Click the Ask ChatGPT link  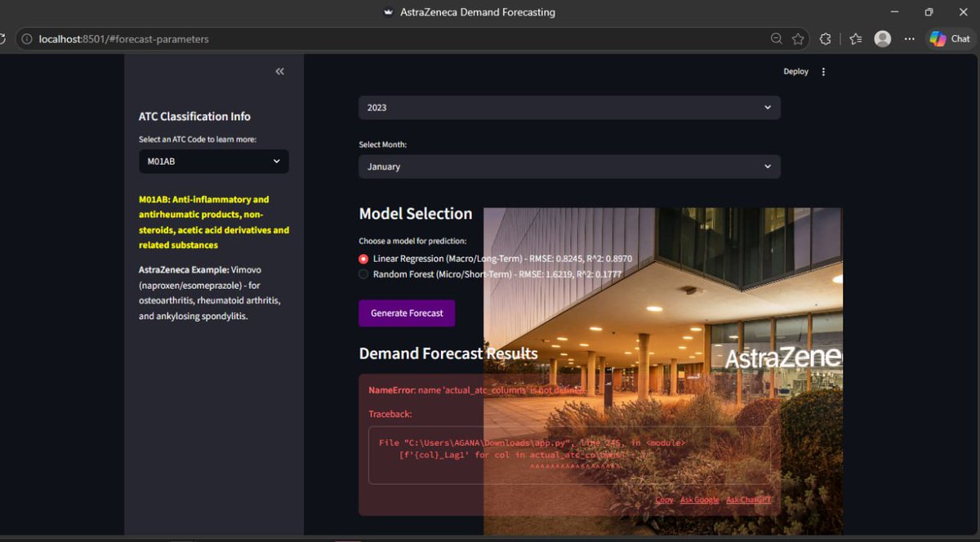pos(748,500)
